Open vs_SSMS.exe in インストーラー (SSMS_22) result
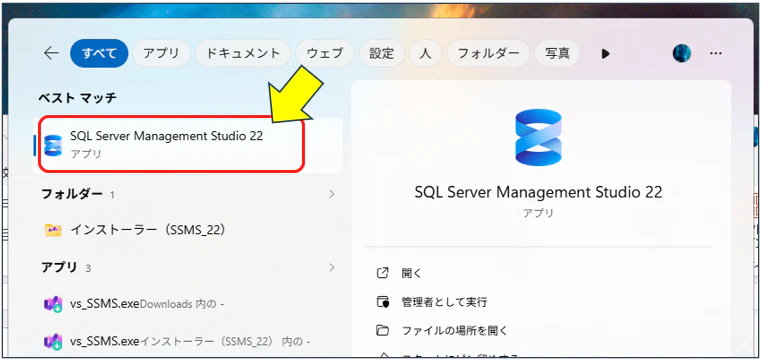 pos(187,342)
